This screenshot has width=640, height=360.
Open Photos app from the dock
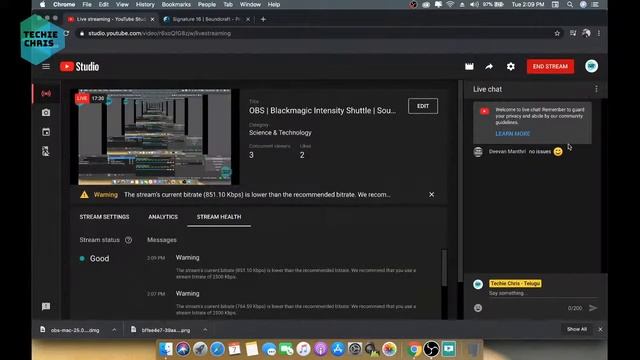(389, 349)
